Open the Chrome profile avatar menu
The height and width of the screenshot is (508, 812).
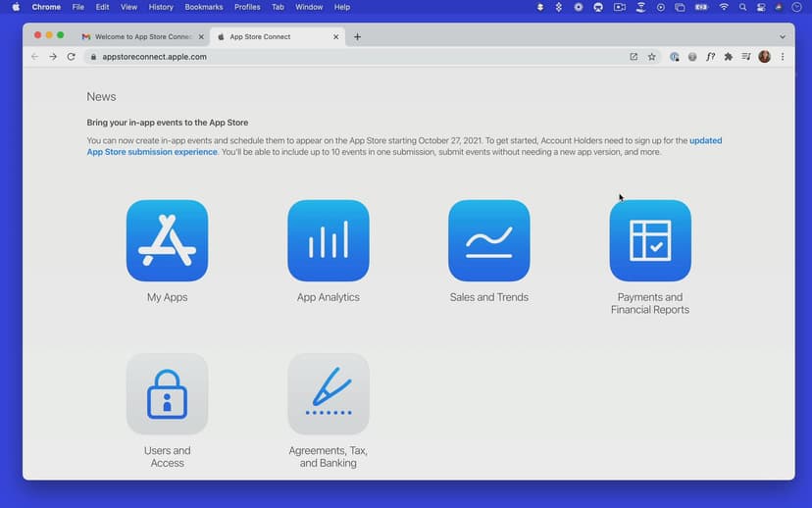click(x=764, y=57)
